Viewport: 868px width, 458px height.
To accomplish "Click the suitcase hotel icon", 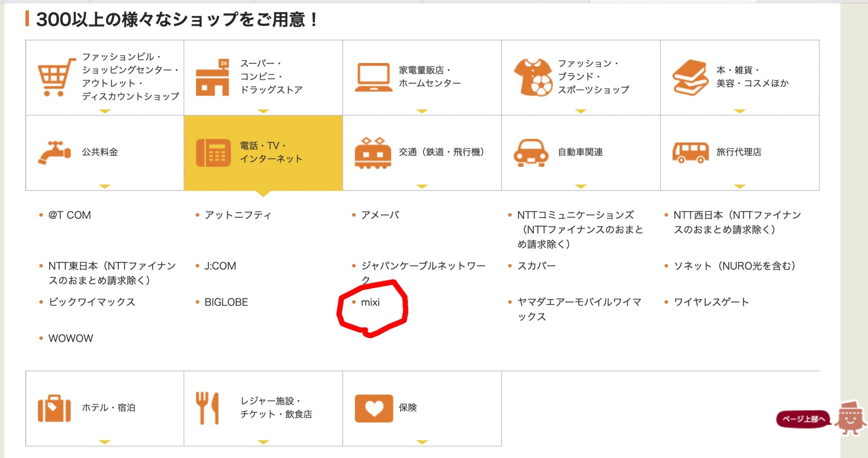I will pyautogui.click(x=54, y=408).
